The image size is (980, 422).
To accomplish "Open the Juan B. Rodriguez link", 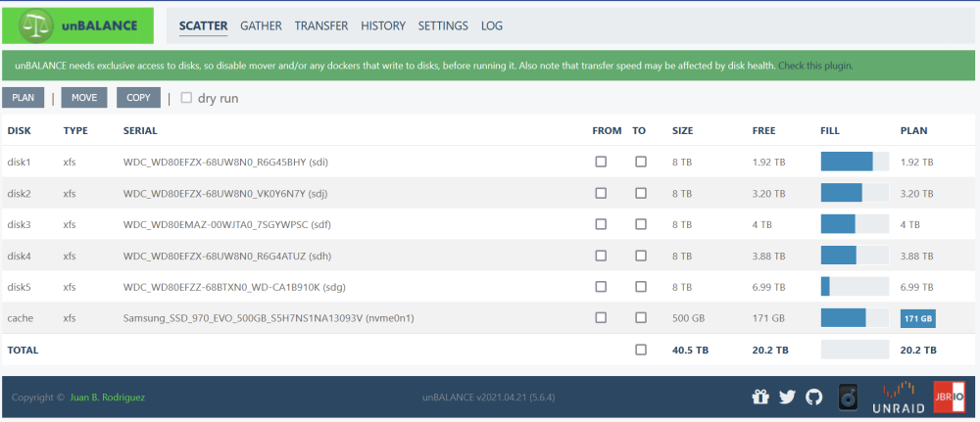I will pos(108,397).
